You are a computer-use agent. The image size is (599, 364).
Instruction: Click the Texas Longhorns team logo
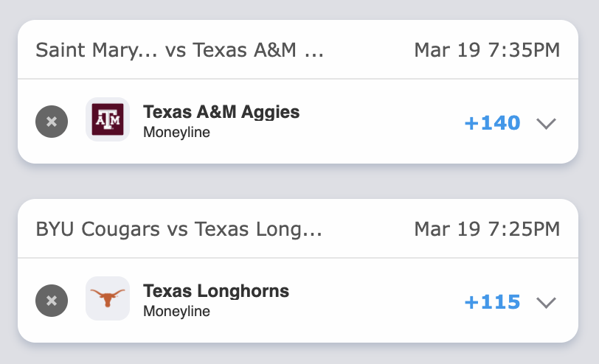click(x=108, y=298)
